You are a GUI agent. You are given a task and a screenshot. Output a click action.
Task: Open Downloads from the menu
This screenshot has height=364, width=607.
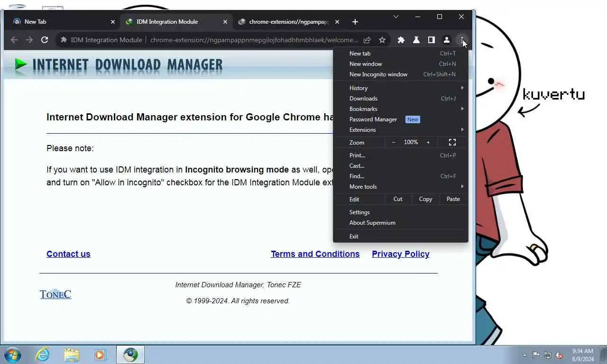point(401,99)
